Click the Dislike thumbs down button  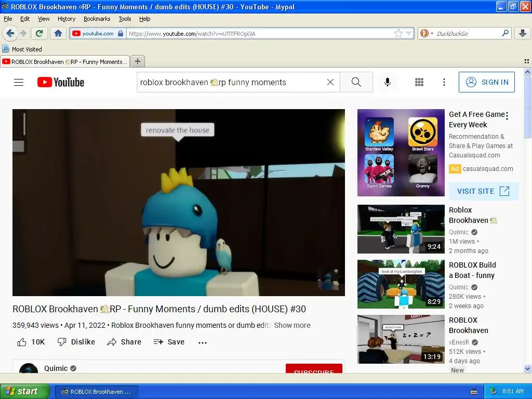tap(76, 342)
